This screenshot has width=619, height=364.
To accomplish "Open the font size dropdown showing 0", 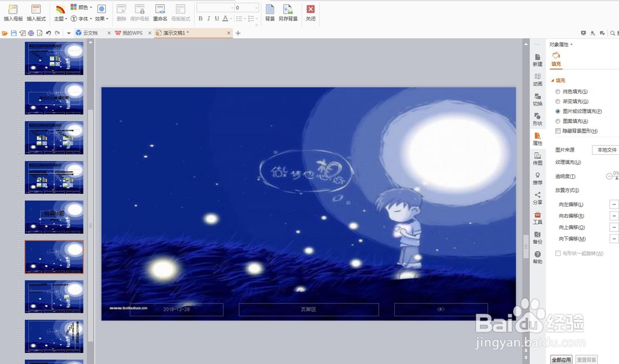I will 247,7.
